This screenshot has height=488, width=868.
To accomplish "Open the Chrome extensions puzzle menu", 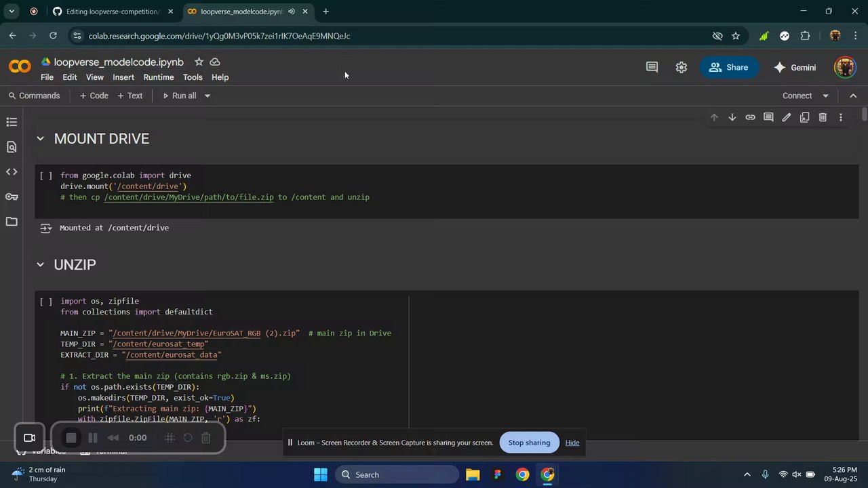I will pos(806,36).
